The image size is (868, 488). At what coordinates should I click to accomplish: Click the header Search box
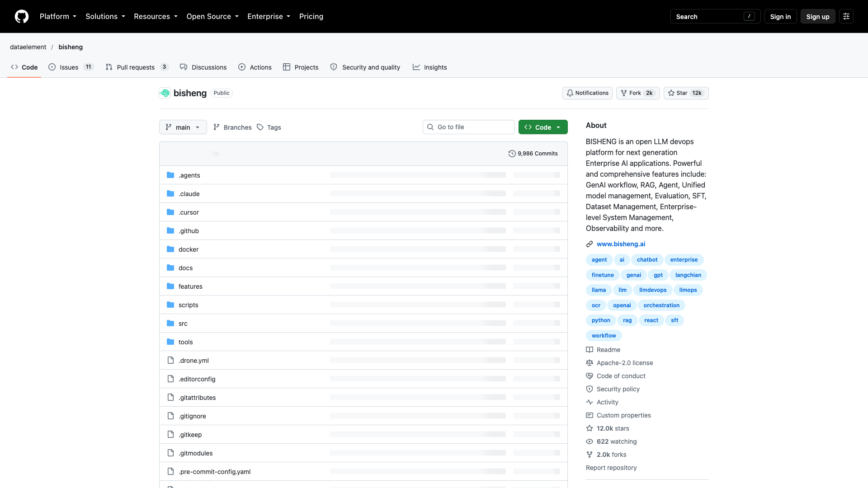click(x=715, y=17)
